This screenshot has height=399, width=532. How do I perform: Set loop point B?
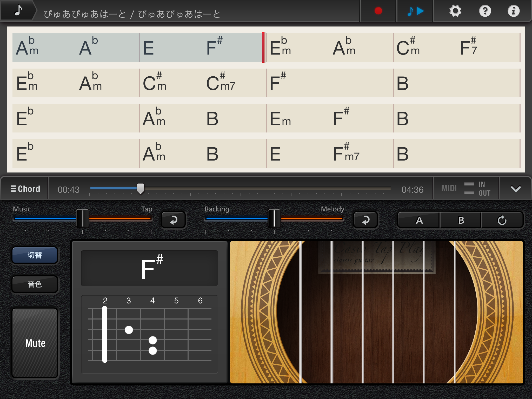click(x=461, y=220)
